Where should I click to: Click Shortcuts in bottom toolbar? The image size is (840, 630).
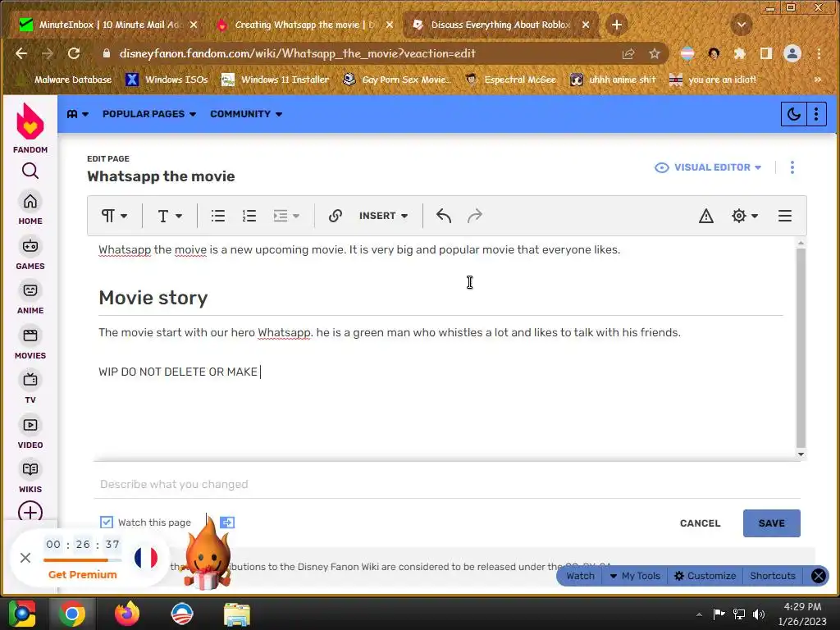tap(773, 576)
